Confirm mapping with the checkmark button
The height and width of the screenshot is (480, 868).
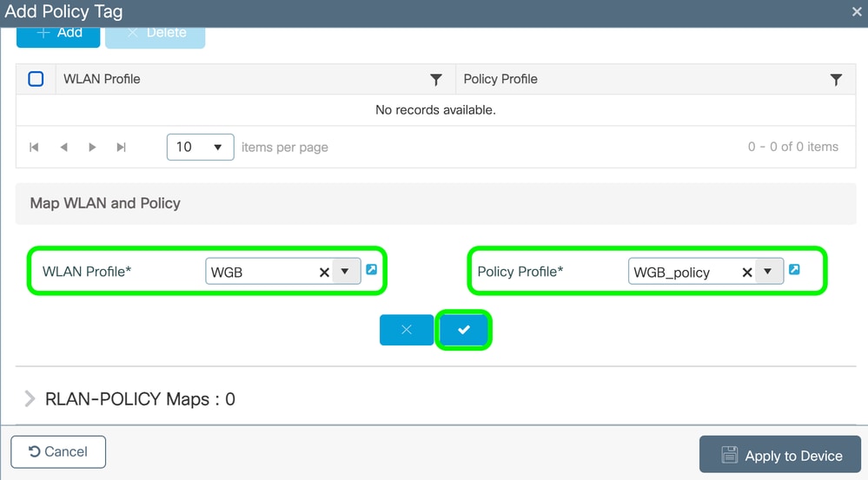(463, 330)
